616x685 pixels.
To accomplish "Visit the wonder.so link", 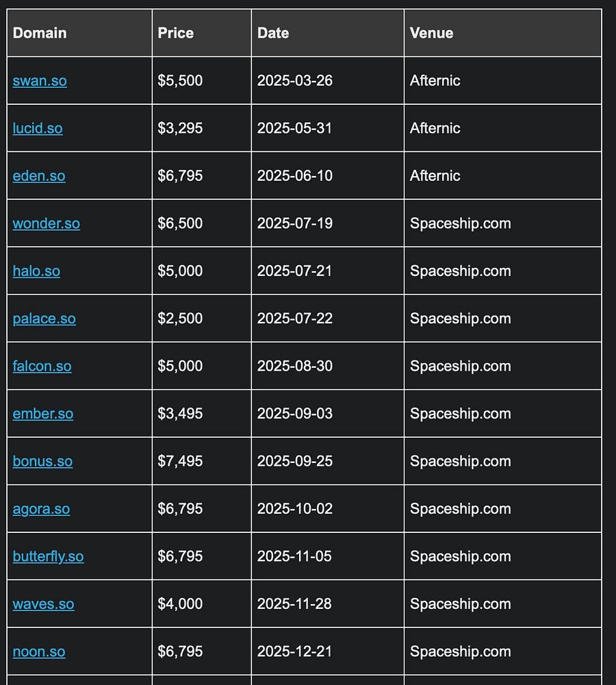I will (47, 224).
